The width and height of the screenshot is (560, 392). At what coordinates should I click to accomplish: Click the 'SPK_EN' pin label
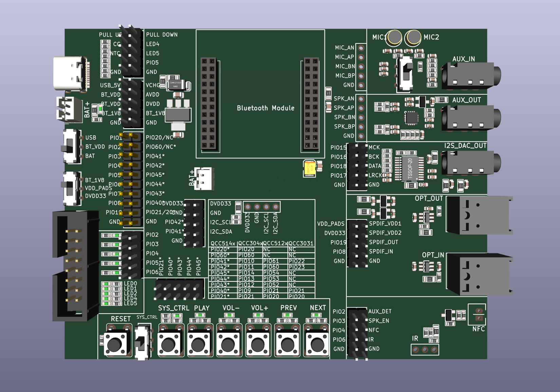coord(379,320)
